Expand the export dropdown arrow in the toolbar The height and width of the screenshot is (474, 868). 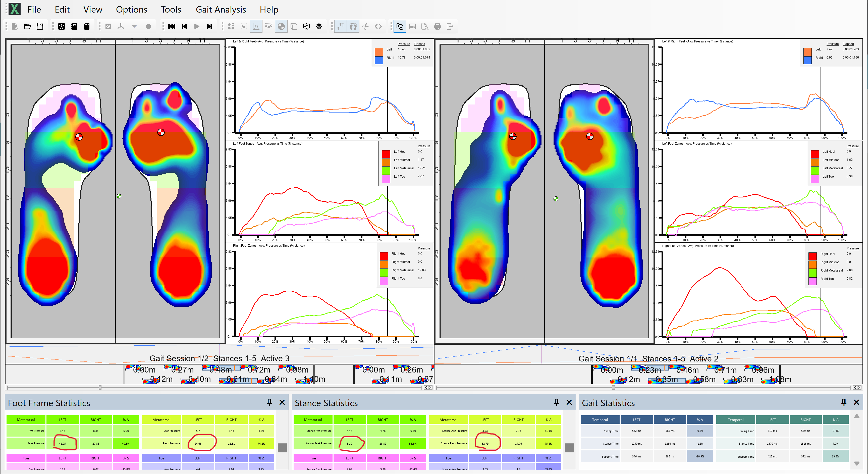click(x=134, y=26)
